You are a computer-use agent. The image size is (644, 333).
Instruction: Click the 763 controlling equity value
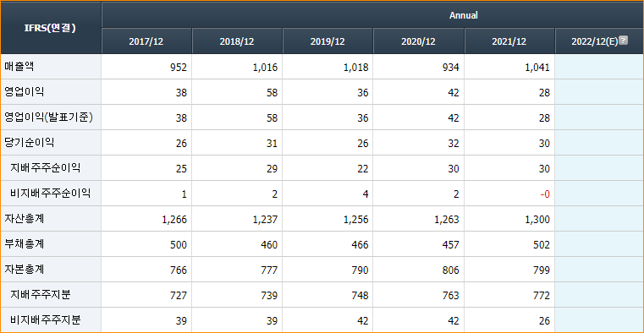[x=450, y=296]
